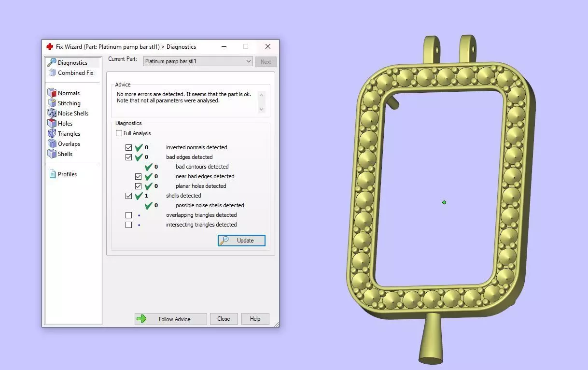Enable intersecting triangles detection

click(128, 225)
